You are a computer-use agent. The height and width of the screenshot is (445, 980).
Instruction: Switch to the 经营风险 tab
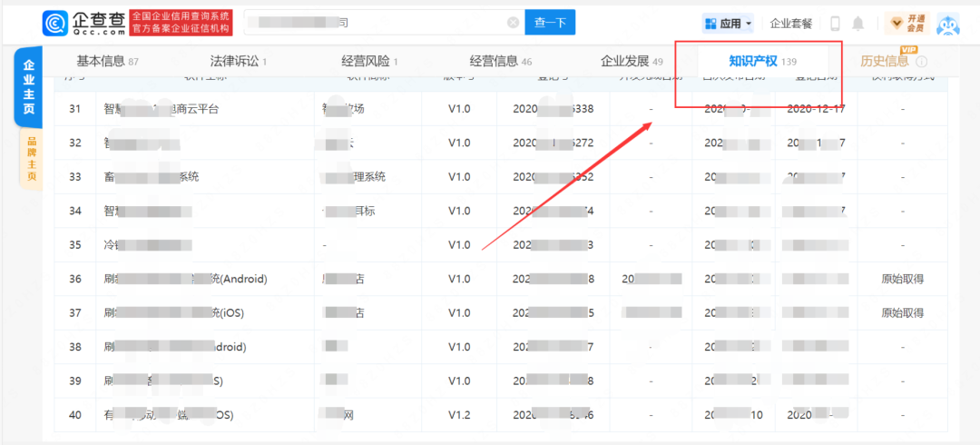tap(369, 62)
